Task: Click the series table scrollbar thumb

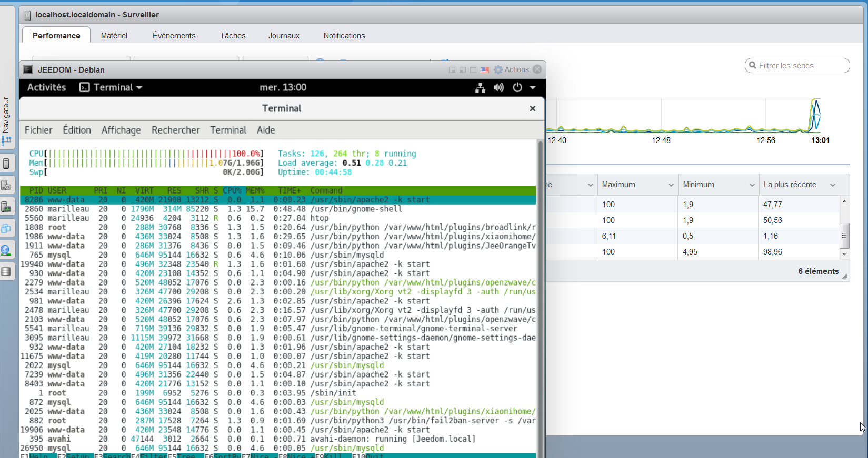Action: pos(844,236)
